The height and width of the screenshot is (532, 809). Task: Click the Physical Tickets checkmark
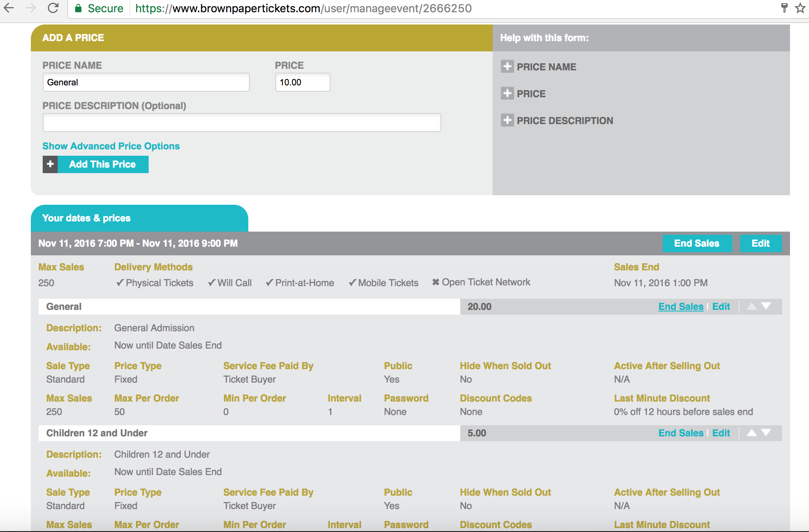(x=120, y=283)
